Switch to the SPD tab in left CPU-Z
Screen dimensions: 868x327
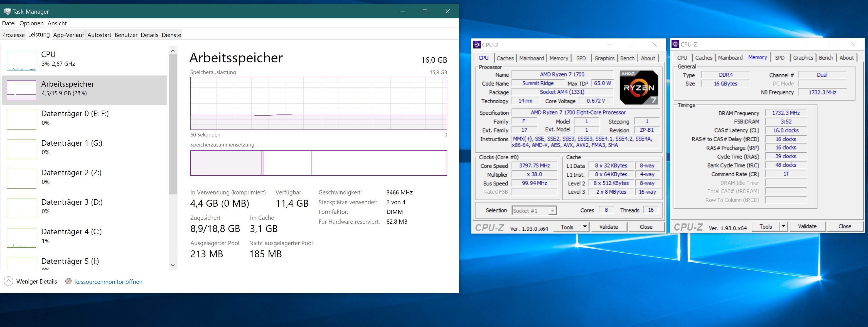point(581,58)
